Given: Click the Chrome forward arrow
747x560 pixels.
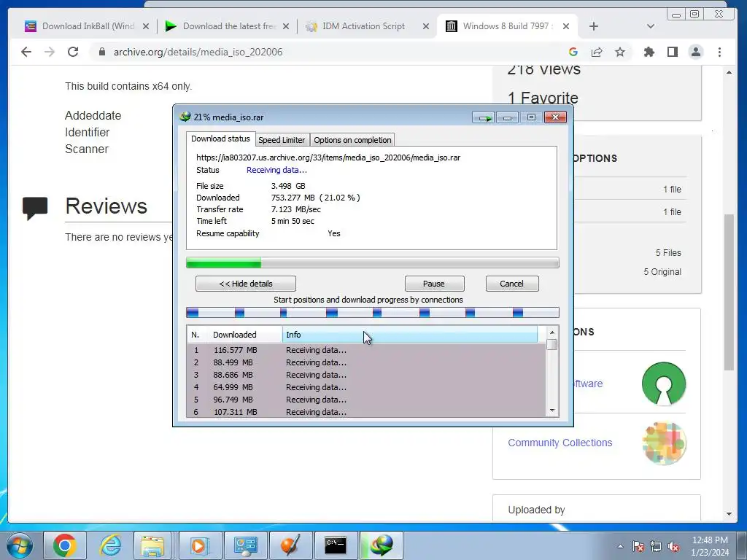Looking at the screenshot, I should pos(50,52).
